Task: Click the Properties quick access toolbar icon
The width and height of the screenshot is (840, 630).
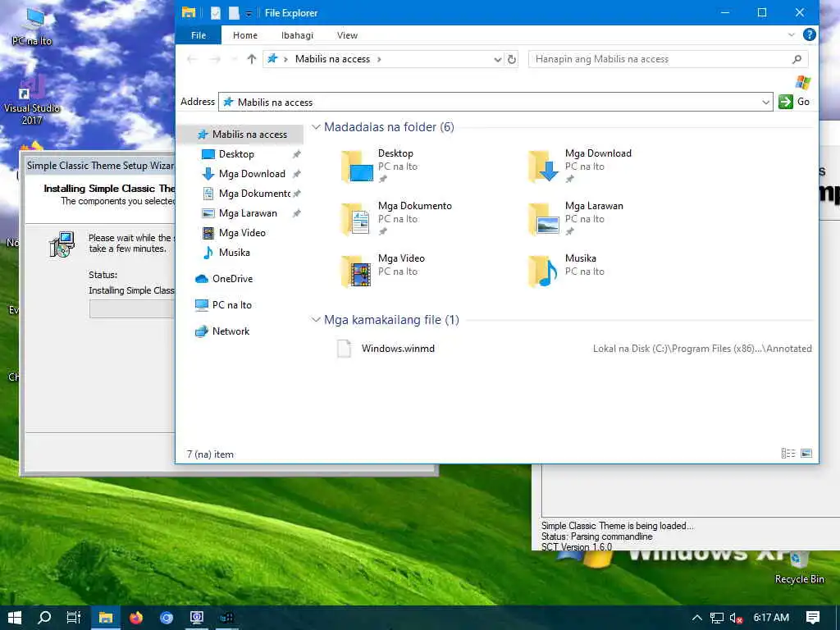Action: [x=216, y=13]
